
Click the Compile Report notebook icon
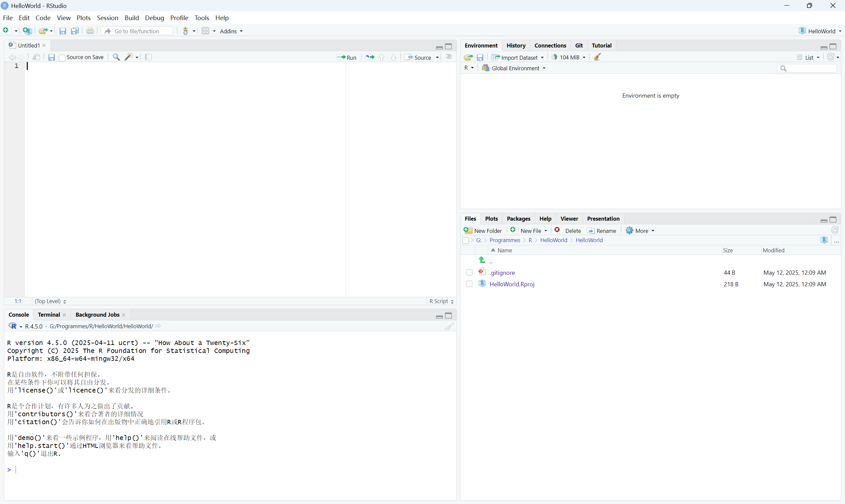point(149,57)
